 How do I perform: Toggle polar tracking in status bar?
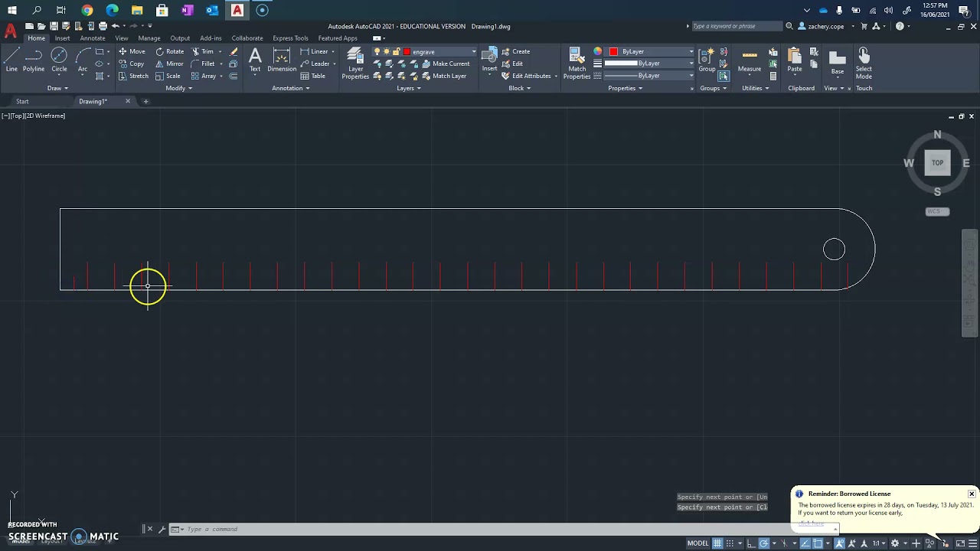[764, 543]
